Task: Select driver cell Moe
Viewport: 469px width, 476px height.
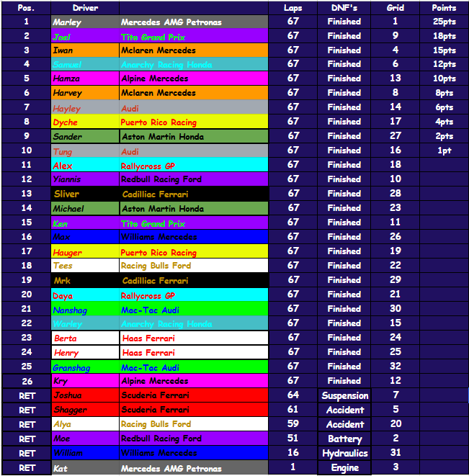Action: coord(85,439)
